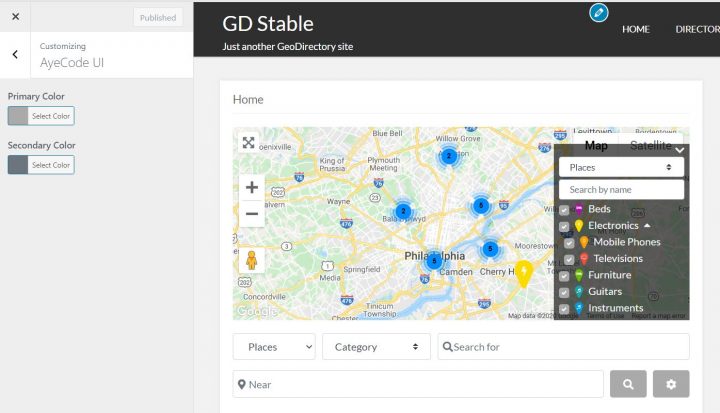Screen dimensions: 720x413
Task: Click the yellow lightning map marker
Action: tap(522, 272)
